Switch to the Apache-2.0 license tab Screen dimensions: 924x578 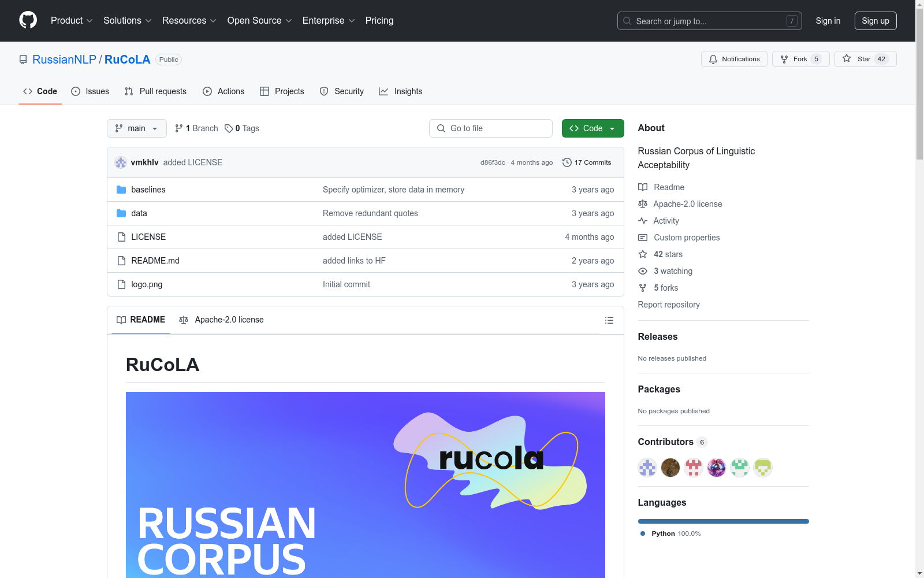pos(221,320)
